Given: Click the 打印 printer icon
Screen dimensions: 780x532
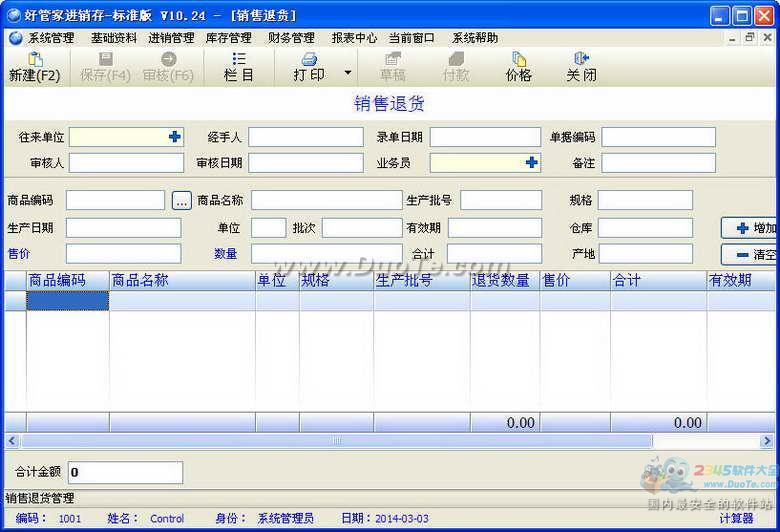Looking at the screenshot, I should pos(309,59).
